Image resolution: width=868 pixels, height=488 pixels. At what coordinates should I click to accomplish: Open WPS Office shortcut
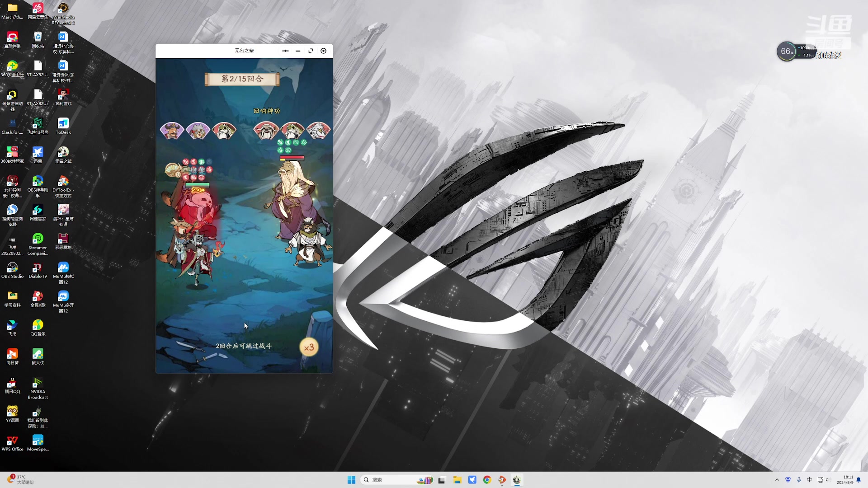[12, 443]
